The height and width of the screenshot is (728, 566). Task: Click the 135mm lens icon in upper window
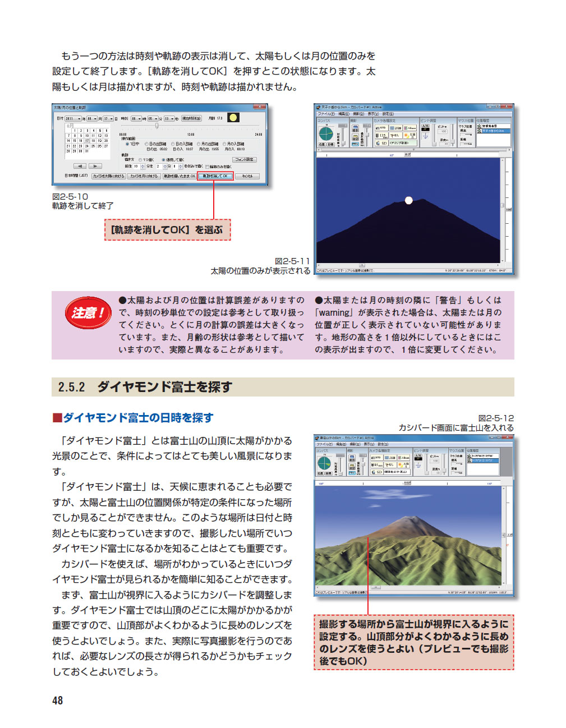pyautogui.click(x=380, y=135)
